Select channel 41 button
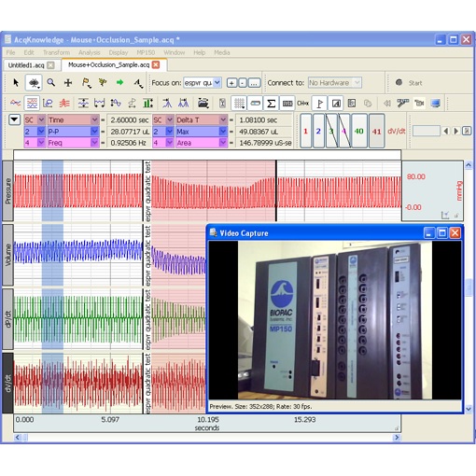476x476 pixels. pyautogui.click(x=377, y=131)
